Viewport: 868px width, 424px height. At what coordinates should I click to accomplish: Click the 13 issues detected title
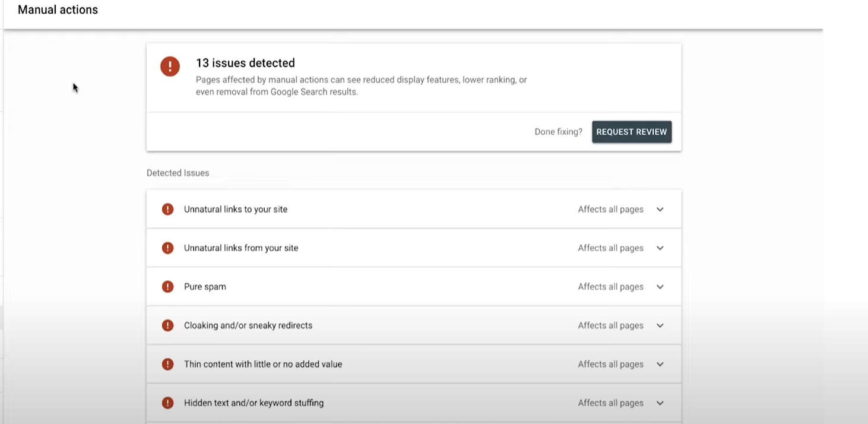[x=245, y=63]
